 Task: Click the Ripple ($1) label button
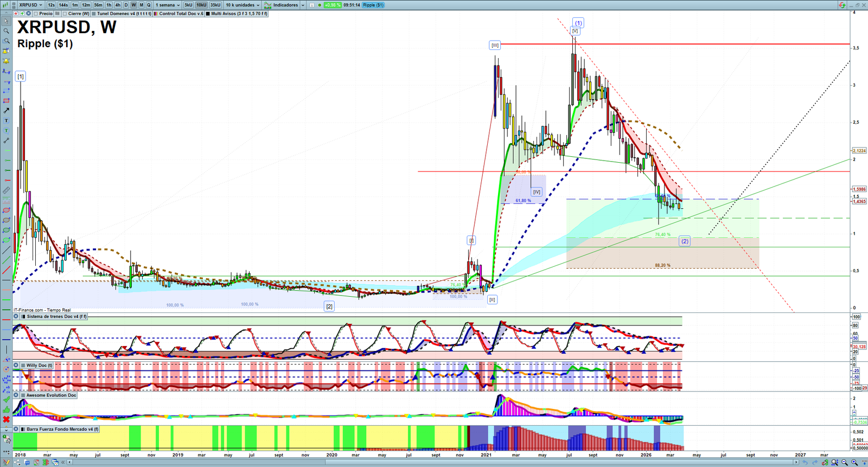pyautogui.click(x=373, y=5)
